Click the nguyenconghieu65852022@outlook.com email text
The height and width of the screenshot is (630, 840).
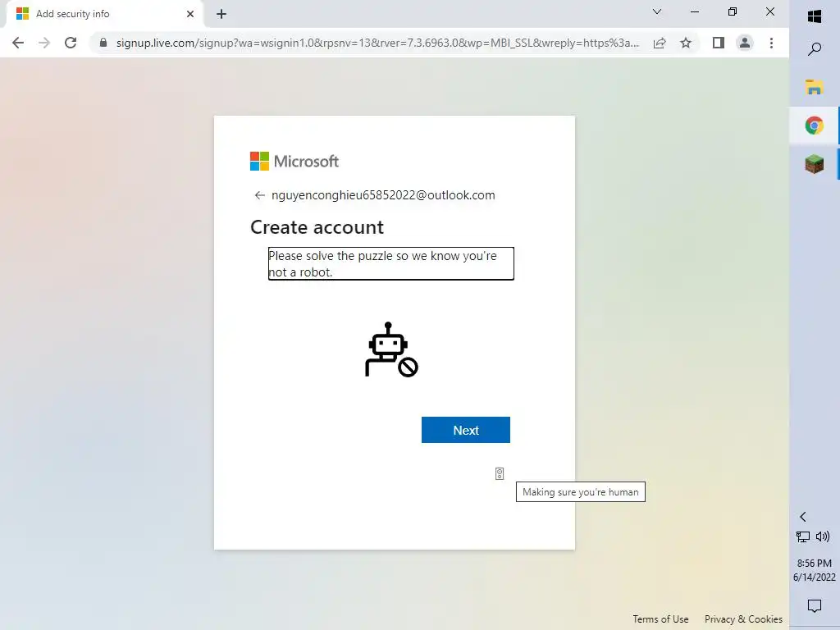[x=383, y=195]
